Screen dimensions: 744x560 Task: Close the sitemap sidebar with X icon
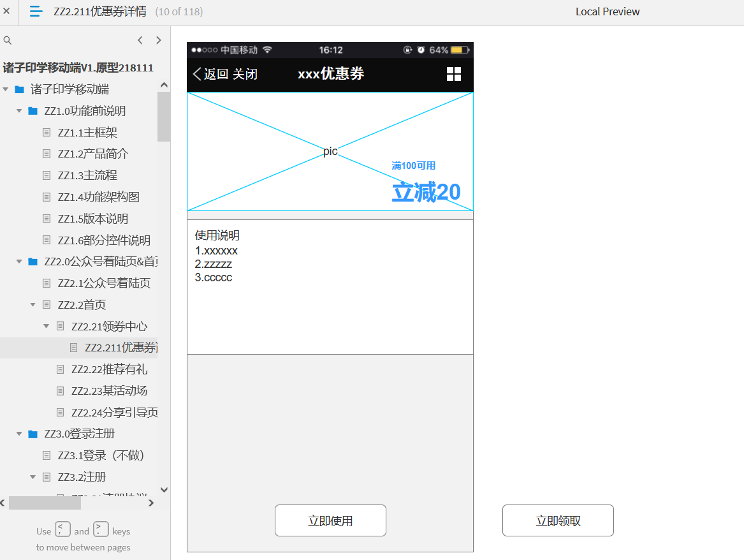click(x=6, y=11)
